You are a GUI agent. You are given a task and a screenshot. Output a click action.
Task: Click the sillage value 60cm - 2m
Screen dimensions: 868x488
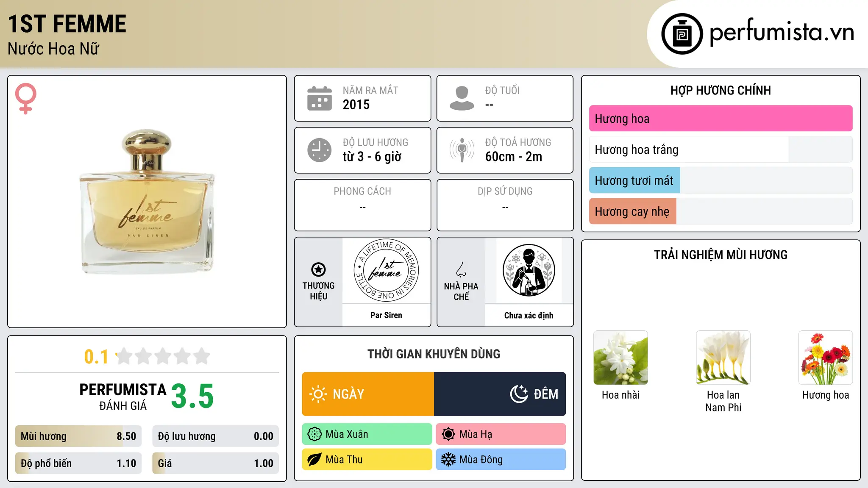click(514, 157)
